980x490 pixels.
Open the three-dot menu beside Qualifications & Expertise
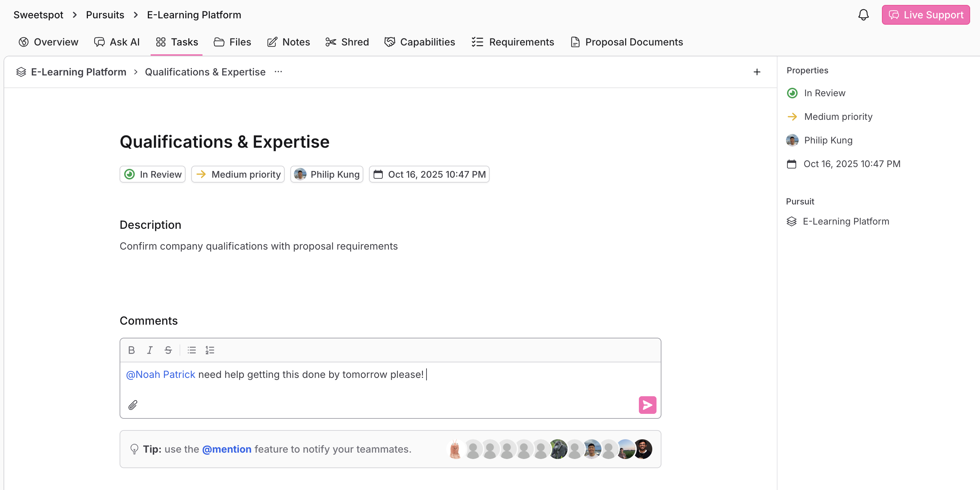tap(278, 72)
